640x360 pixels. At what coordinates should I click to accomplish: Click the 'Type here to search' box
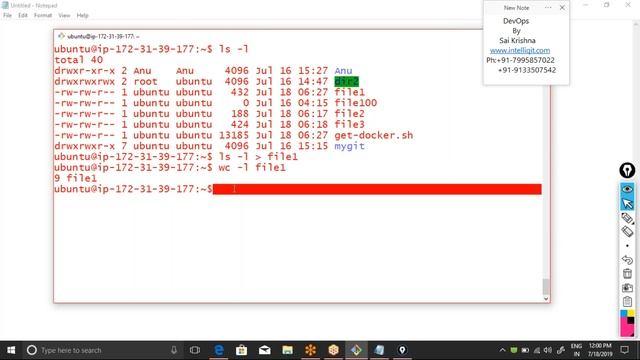point(102,350)
